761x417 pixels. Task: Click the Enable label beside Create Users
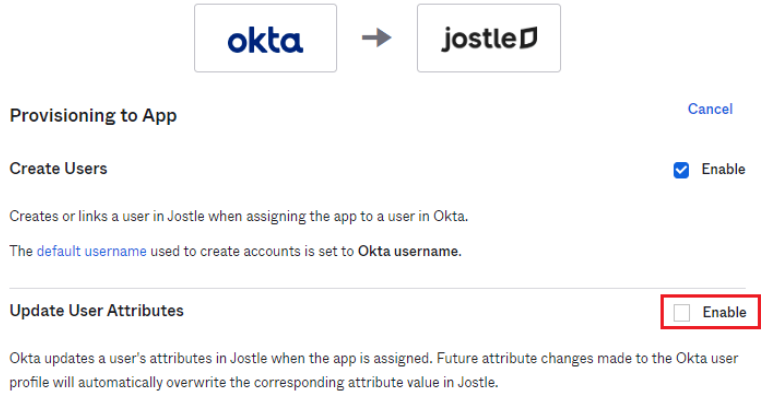click(723, 169)
